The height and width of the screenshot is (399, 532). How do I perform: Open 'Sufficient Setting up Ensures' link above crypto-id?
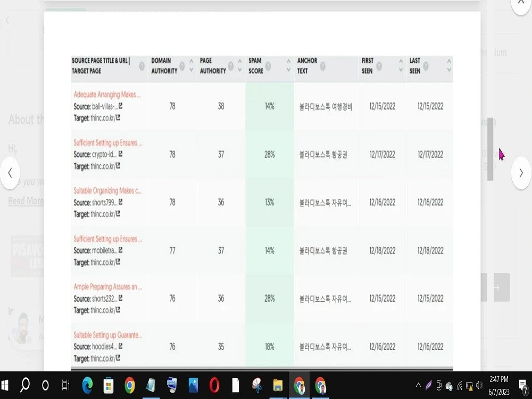click(x=107, y=143)
